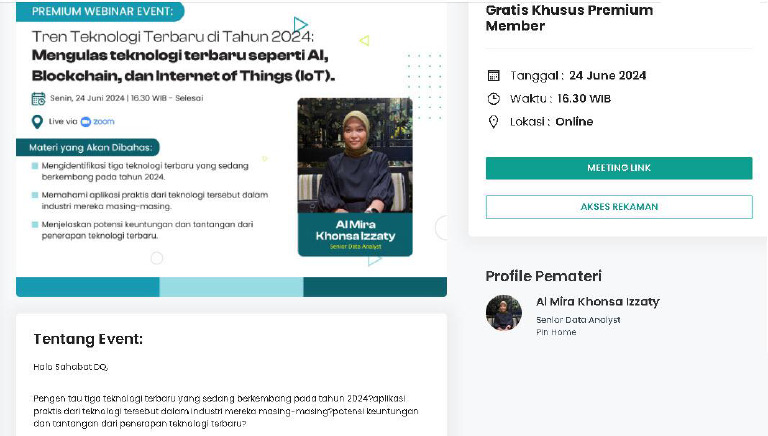The width and height of the screenshot is (768, 436).
Task: Click the speaker profile avatar
Action: [x=504, y=313]
